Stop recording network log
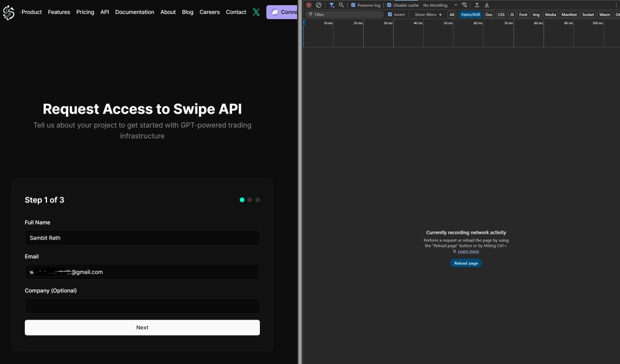The height and width of the screenshot is (364, 620). point(309,5)
